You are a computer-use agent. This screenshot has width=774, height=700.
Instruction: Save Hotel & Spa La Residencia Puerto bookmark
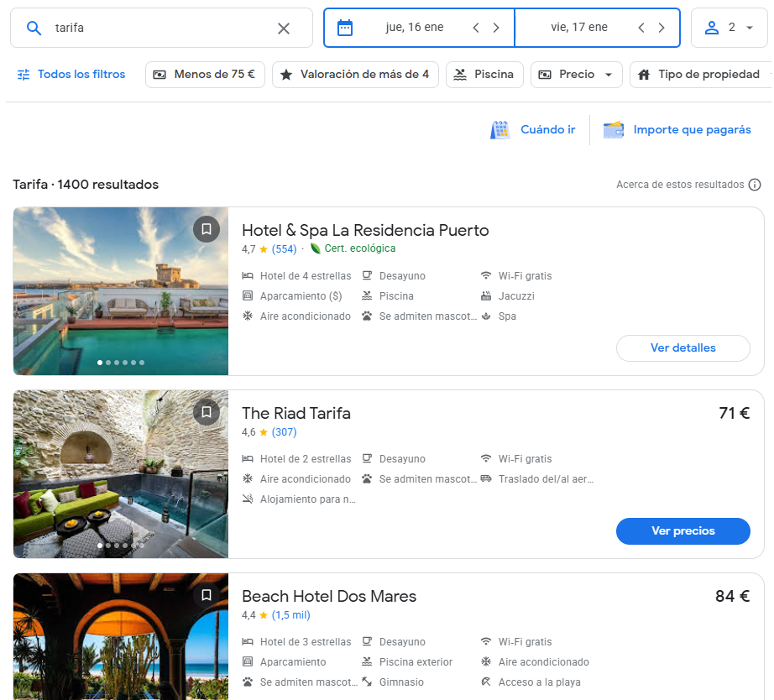click(207, 229)
